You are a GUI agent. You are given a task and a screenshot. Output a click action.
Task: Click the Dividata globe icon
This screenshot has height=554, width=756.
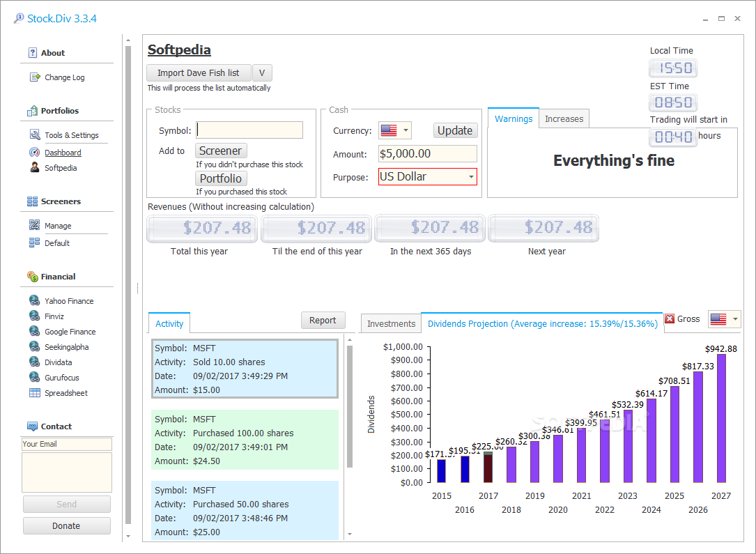coord(35,362)
